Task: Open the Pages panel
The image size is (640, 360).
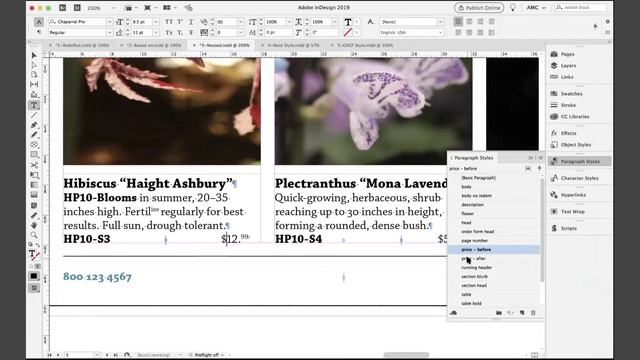Action: pos(567,54)
